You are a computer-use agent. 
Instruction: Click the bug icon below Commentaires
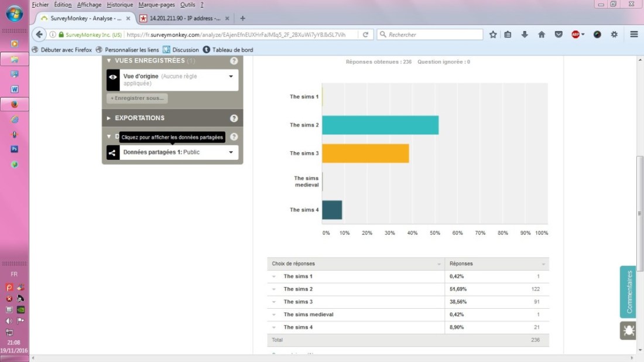tap(628, 330)
